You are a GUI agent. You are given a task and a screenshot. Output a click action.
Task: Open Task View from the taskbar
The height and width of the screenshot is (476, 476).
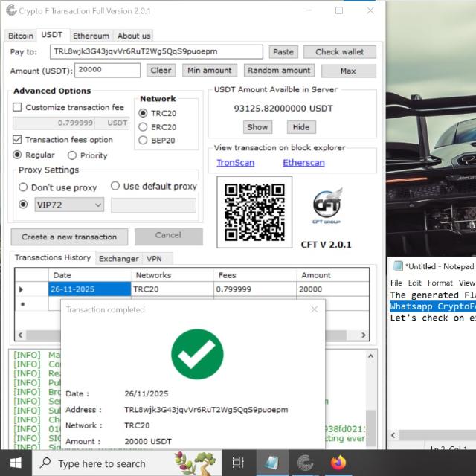pos(238,463)
